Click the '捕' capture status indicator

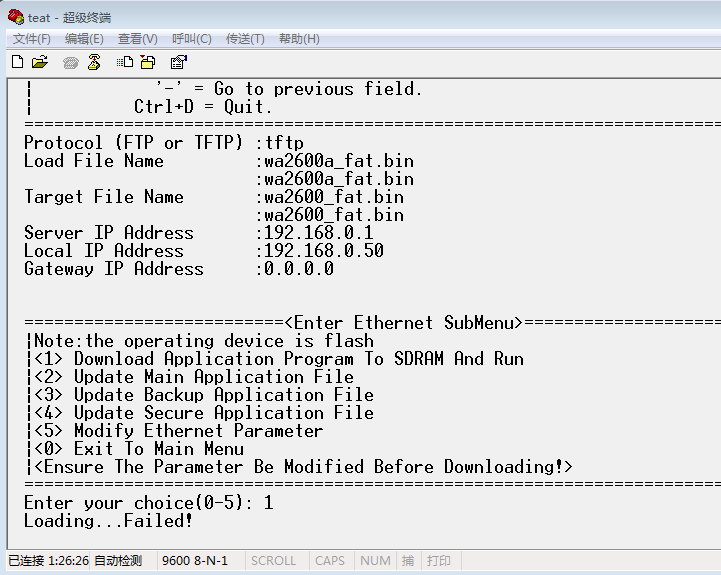408,561
